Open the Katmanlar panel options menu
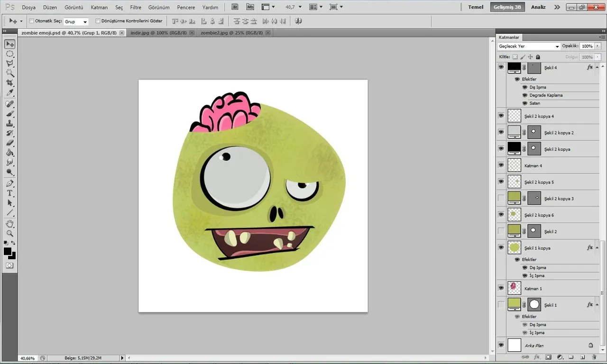 click(601, 37)
